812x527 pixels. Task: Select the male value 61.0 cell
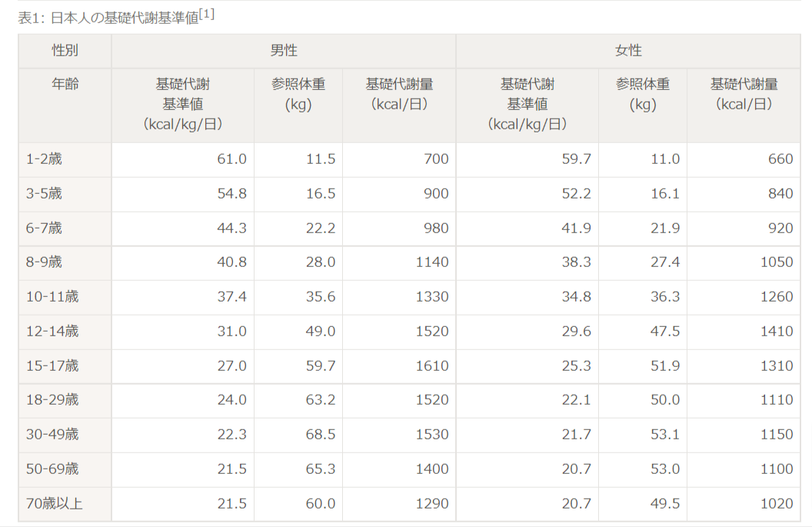[x=231, y=159]
